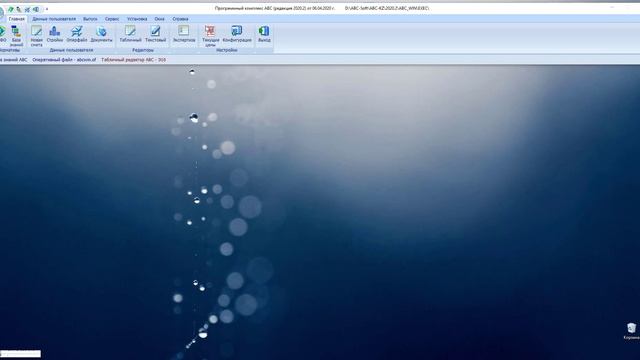This screenshot has width=640, height=360.
Task: Switch to the Главная ribbon tab
Action: 17,19
